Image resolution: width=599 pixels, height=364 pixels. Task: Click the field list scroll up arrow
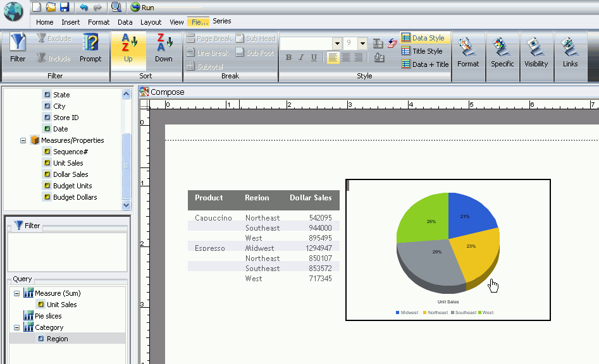click(x=126, y=94)
